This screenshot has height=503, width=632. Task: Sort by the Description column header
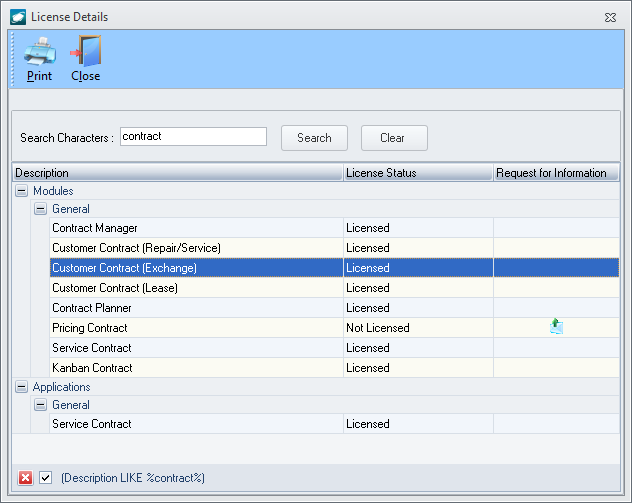[x=178, y=173]
